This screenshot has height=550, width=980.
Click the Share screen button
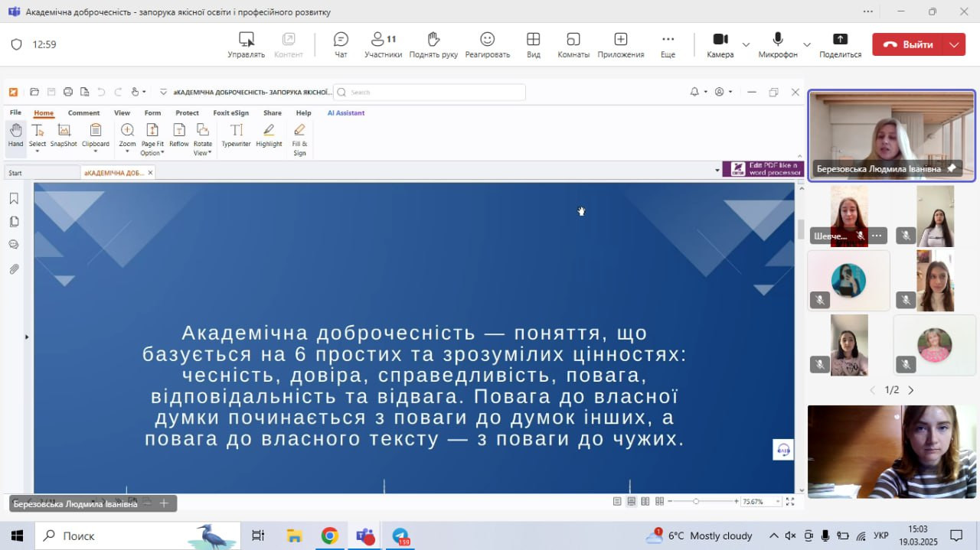point(840,44)
